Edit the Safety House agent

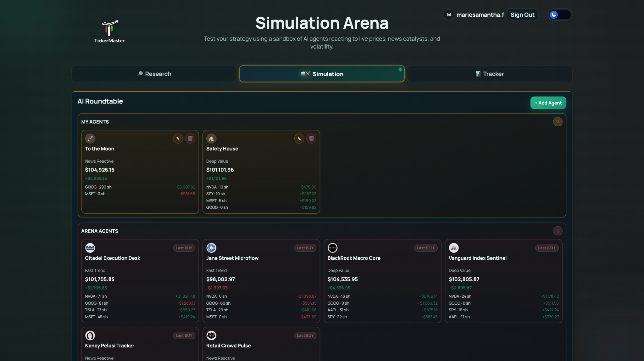tap(299, 138)
